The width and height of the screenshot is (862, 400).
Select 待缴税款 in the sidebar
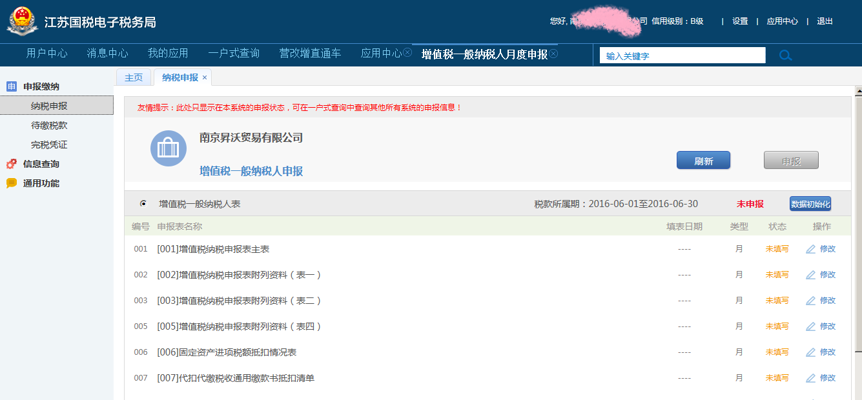pyautogui.click(x=49, y=125)
